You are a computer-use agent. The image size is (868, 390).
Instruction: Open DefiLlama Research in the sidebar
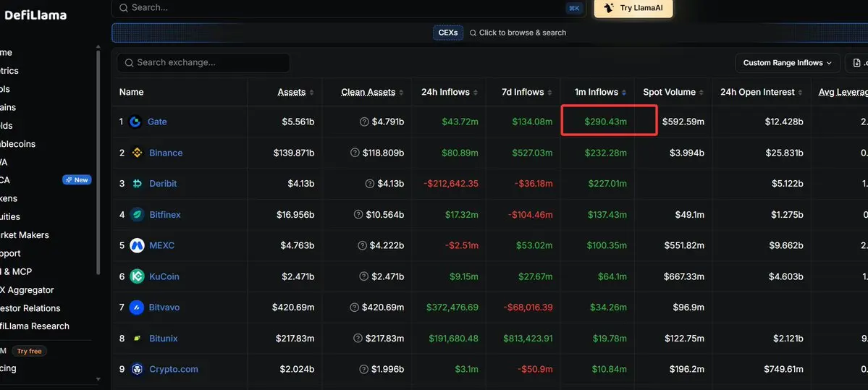pos(35,326)
